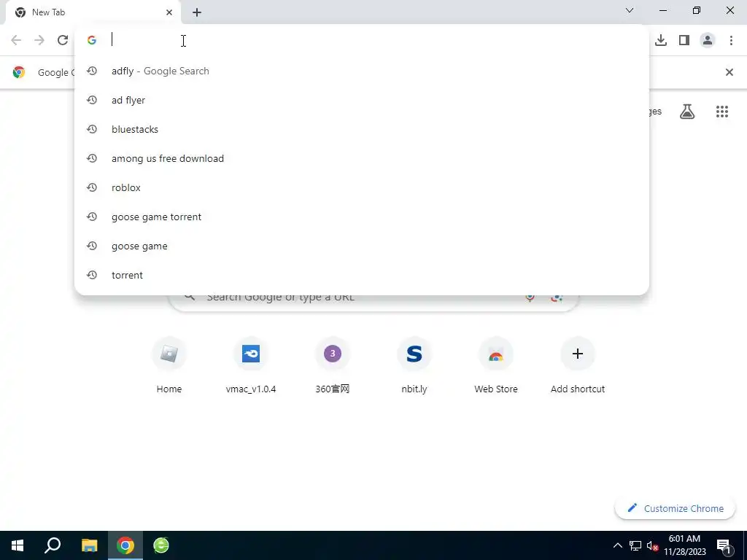Click the Add shortcut button

click(578, 367)
